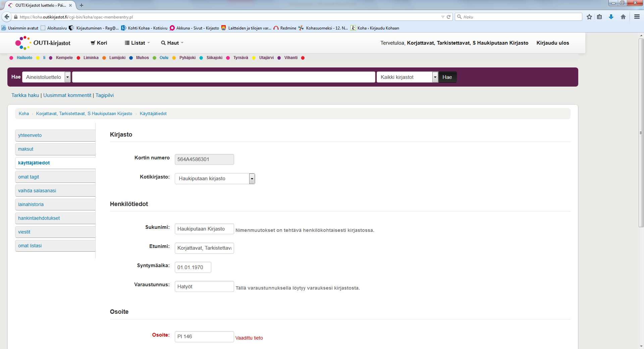Select the Tyrnävä library link

241,58
